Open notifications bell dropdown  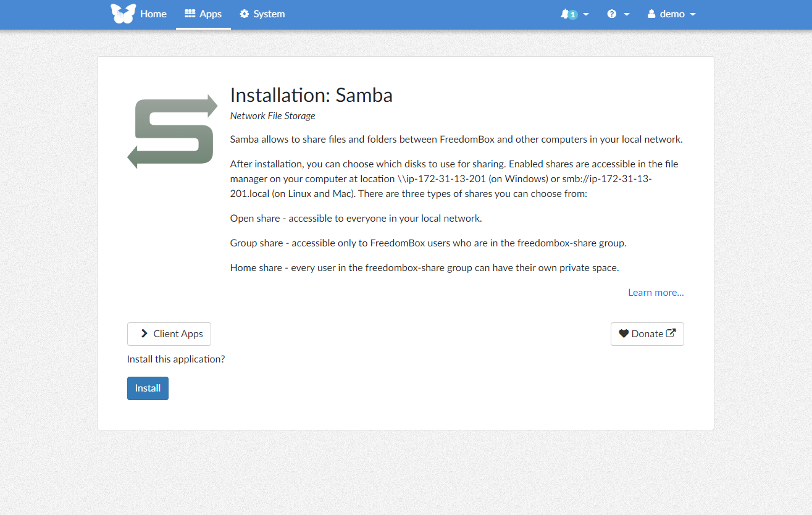(574, 14)
